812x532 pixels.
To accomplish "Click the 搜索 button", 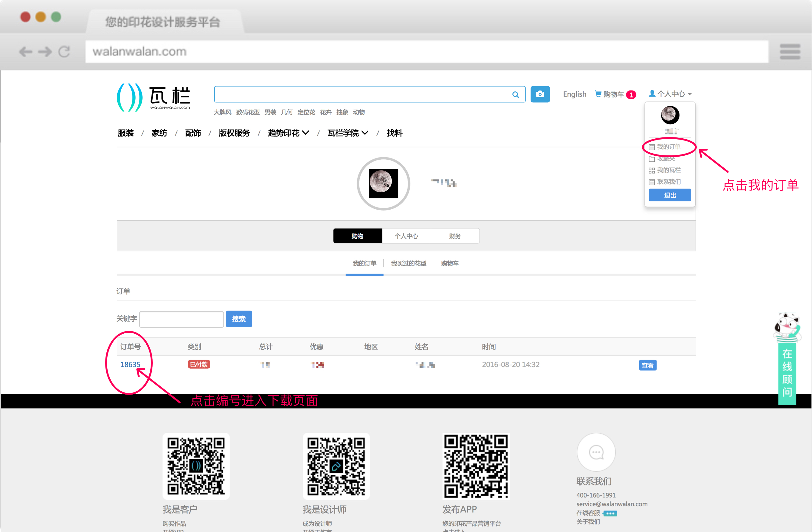I will tap(238, 319).
